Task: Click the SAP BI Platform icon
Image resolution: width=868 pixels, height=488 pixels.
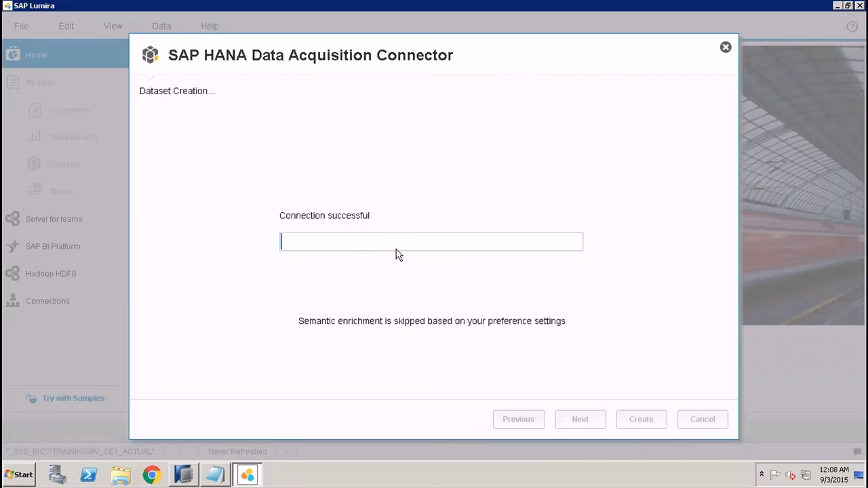Action: [x=12, y=246]
